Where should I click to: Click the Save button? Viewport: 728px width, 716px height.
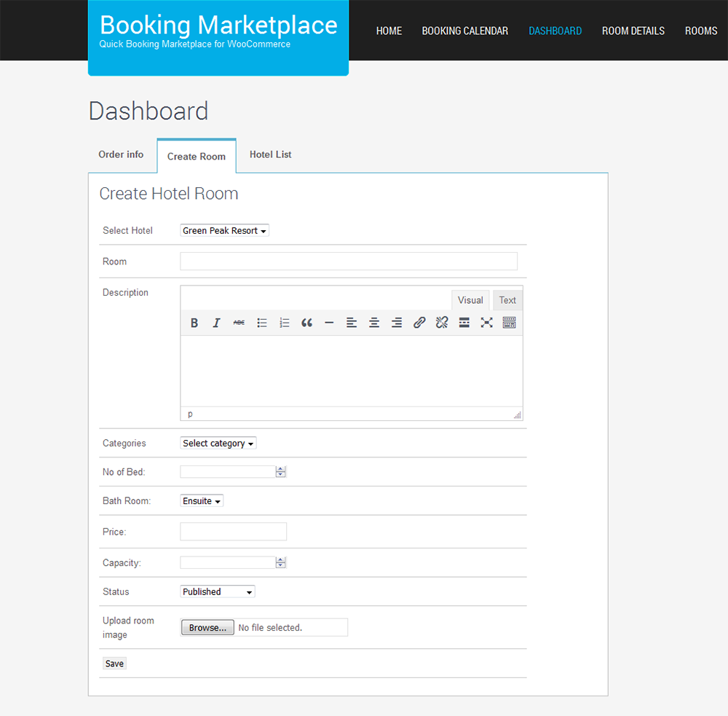click(114, 664)
